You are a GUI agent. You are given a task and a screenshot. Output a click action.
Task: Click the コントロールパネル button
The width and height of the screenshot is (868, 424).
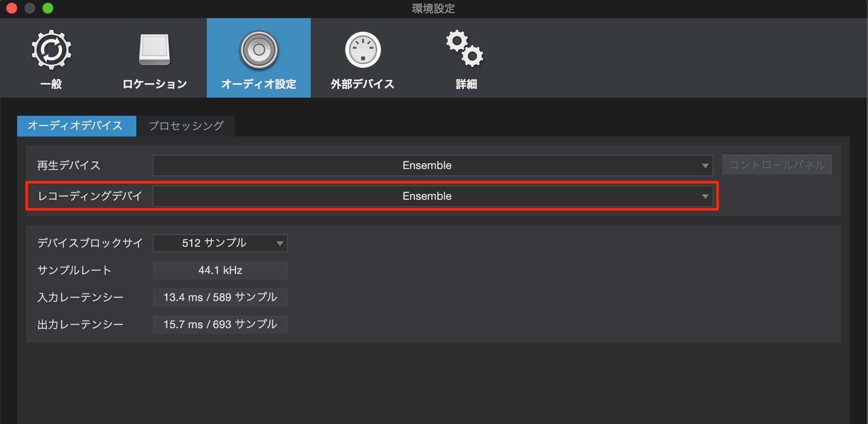point(777,165)
